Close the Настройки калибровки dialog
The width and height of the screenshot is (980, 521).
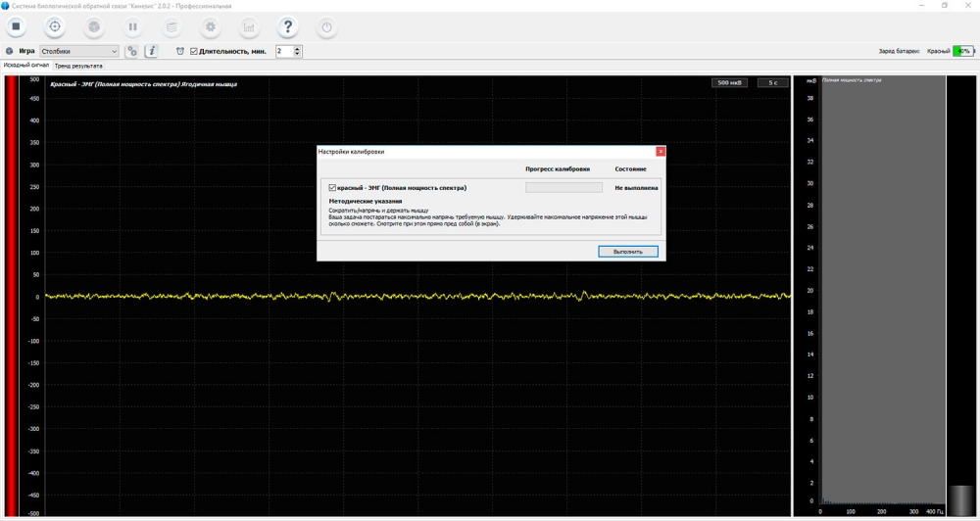660,152
